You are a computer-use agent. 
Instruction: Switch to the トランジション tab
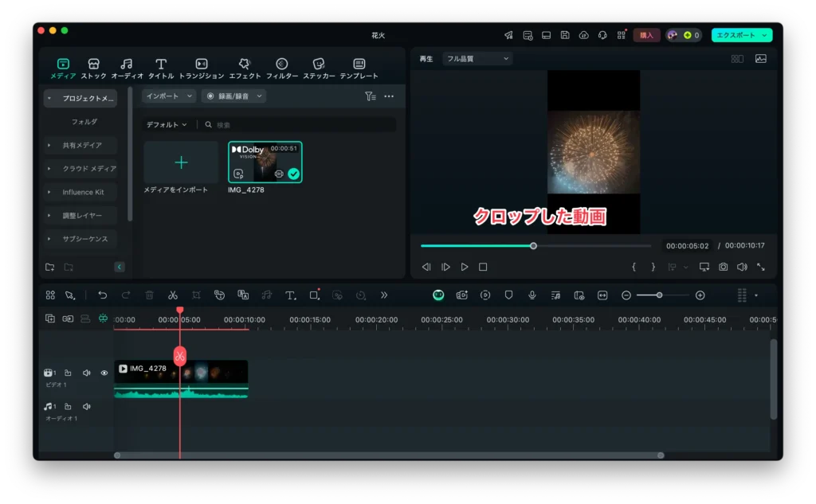202,68
